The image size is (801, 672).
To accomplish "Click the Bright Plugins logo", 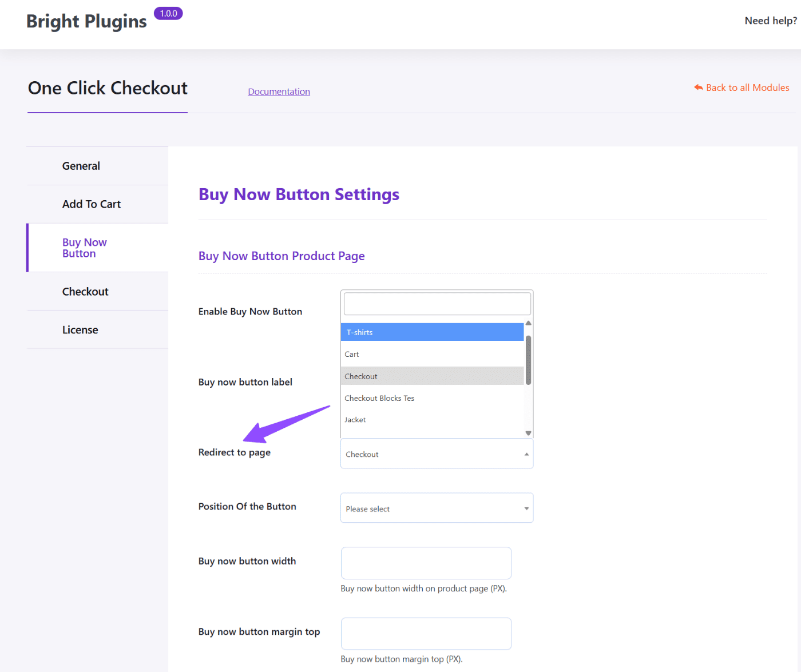I will tap(86, 21).
